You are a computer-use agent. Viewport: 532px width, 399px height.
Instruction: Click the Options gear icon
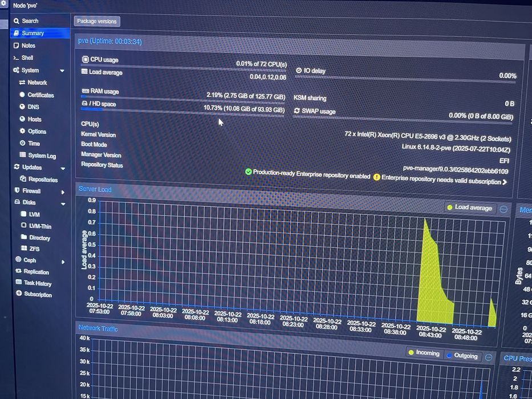pyautogui.click(x=22, y=131)
